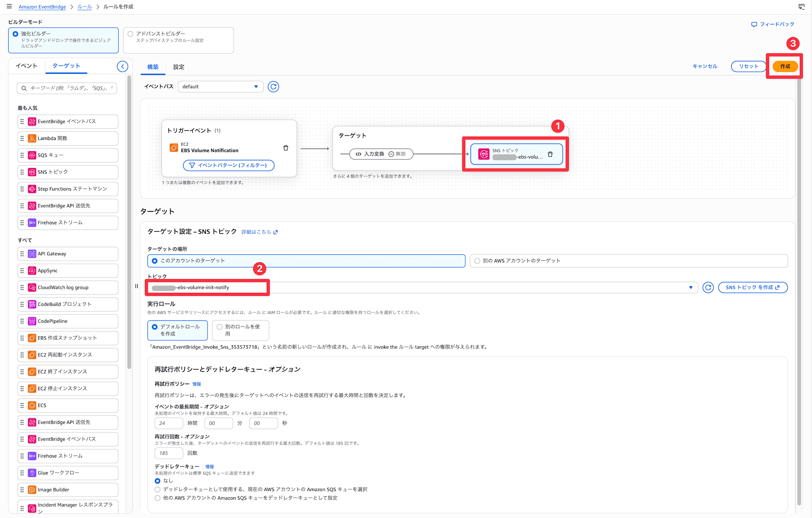Click the SNS トピック icon in sidebar list
The image size is (812, 518).
[x=32, y=172]
